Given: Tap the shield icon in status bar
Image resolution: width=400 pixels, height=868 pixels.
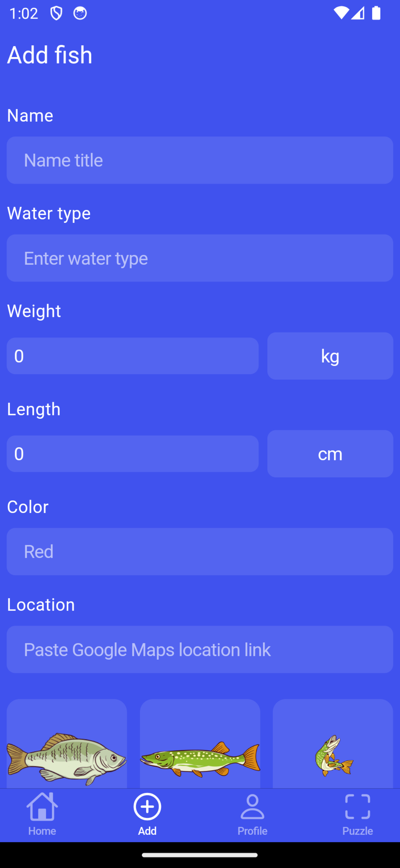Looking at the screenshot, I should click(56, 13).
